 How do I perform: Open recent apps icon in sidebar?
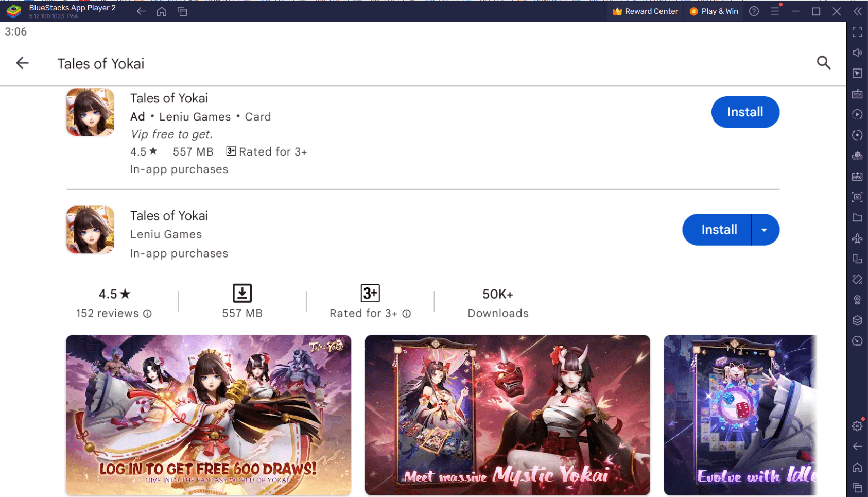[857, 488]
